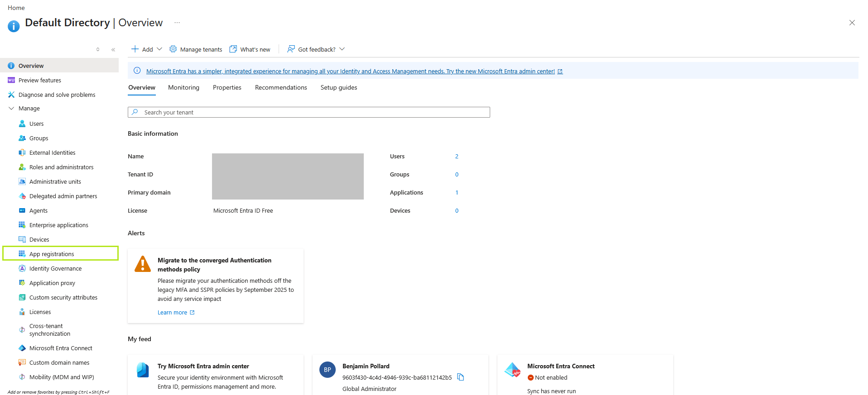
Task: Click the Agents icon in sidebar
Action: pos(22,210)
